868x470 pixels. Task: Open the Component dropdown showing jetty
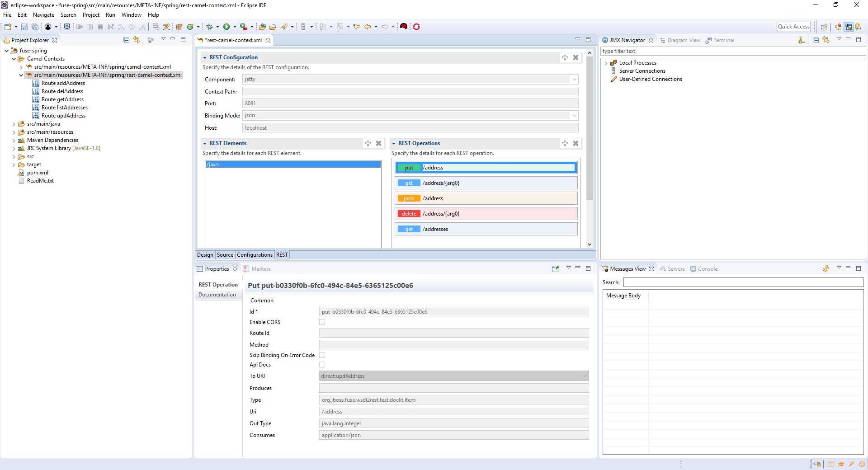pyautogui.click(x=574, y=80)
